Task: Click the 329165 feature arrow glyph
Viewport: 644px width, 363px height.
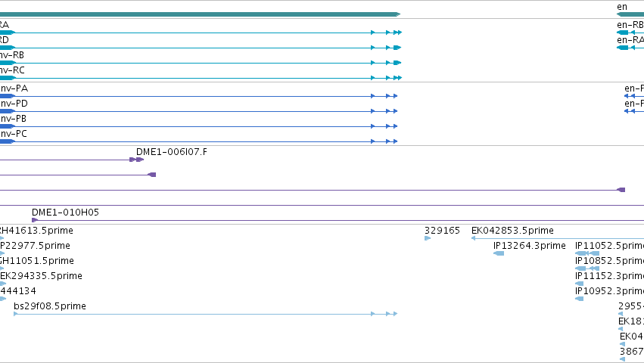Action: click(x=428, y=238)
